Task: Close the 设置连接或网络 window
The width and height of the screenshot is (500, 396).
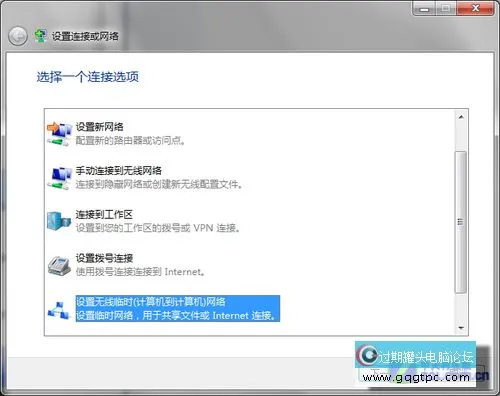Action: point(475,8)
